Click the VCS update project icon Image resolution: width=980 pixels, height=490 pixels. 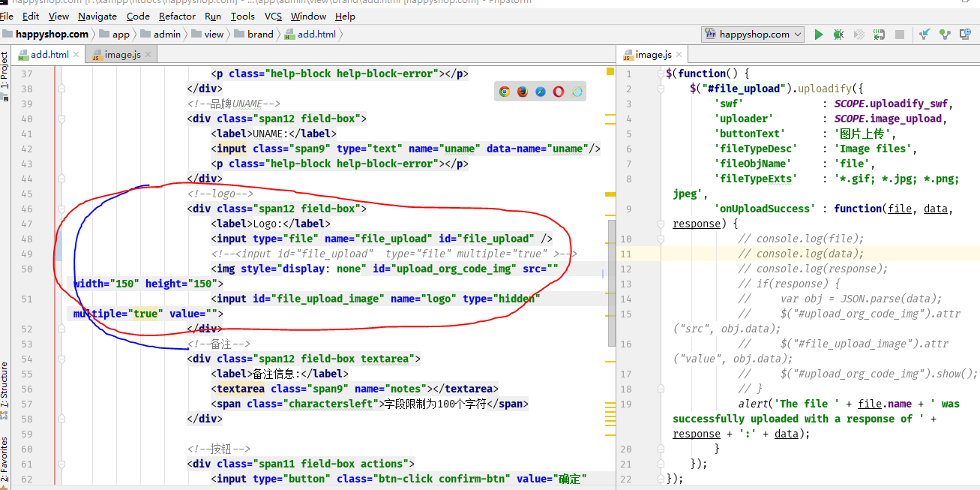coord(925,35)
